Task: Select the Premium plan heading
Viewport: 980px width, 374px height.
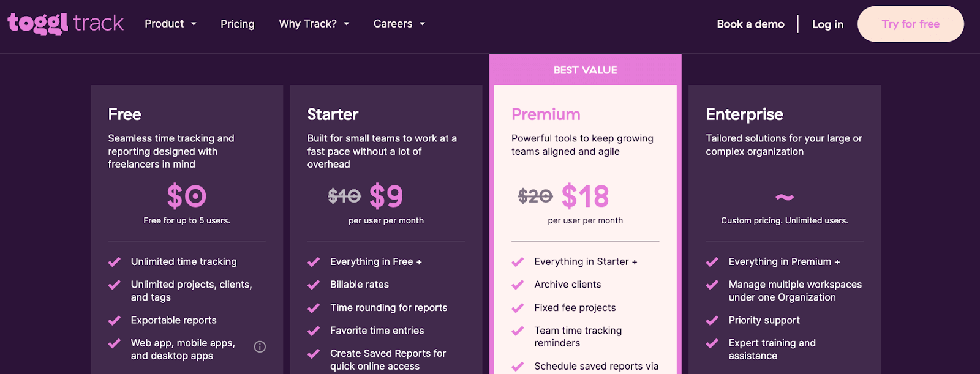Action: click(x=546, y=114)
